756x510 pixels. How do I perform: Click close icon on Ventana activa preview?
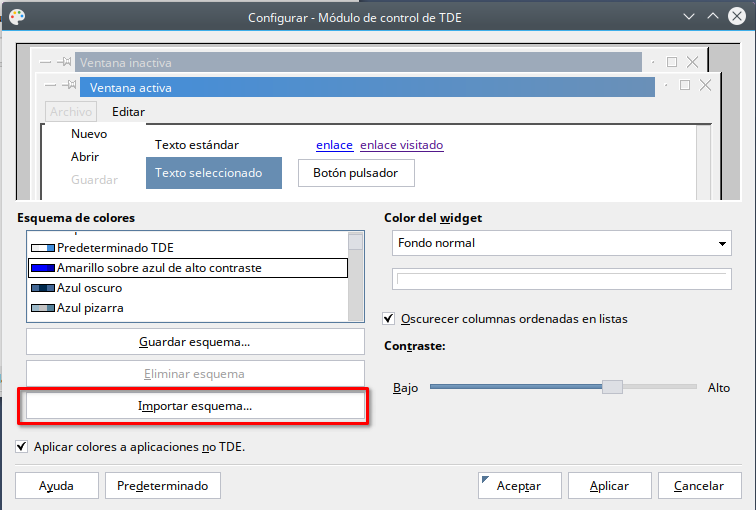pyautogui.click(x=705, y=85)
